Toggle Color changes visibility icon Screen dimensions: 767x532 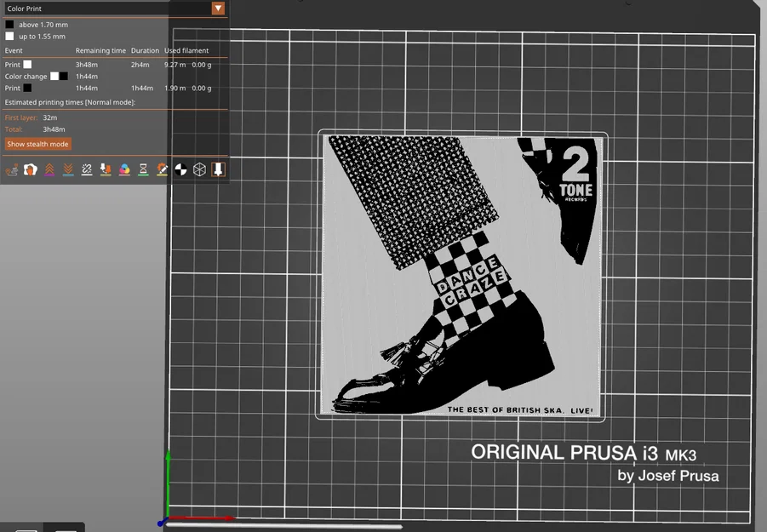[x=124, y=169]
